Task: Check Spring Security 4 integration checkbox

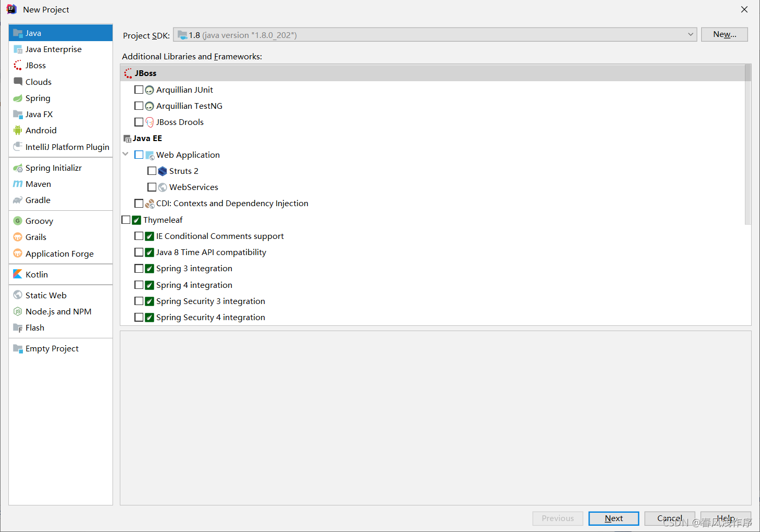Action: (x=139, y=317)
